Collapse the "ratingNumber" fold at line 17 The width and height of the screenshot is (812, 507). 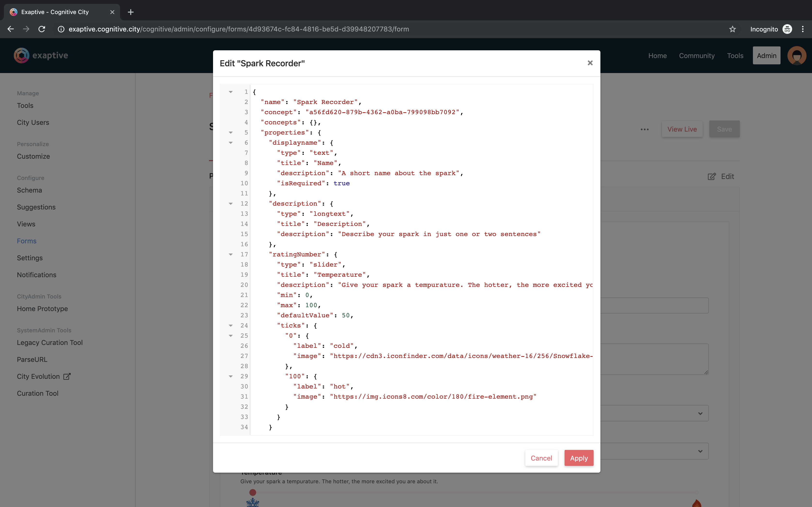pos(230,254)
